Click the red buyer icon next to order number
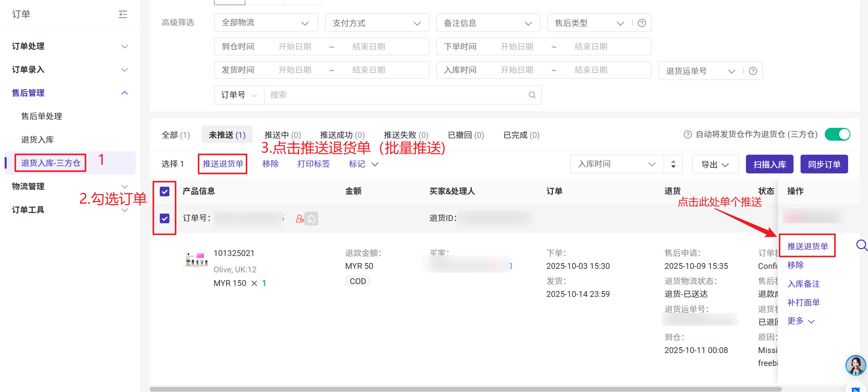The height and width of the screenshot is (392, 868). pyautogui.click(x=299, y=219)
